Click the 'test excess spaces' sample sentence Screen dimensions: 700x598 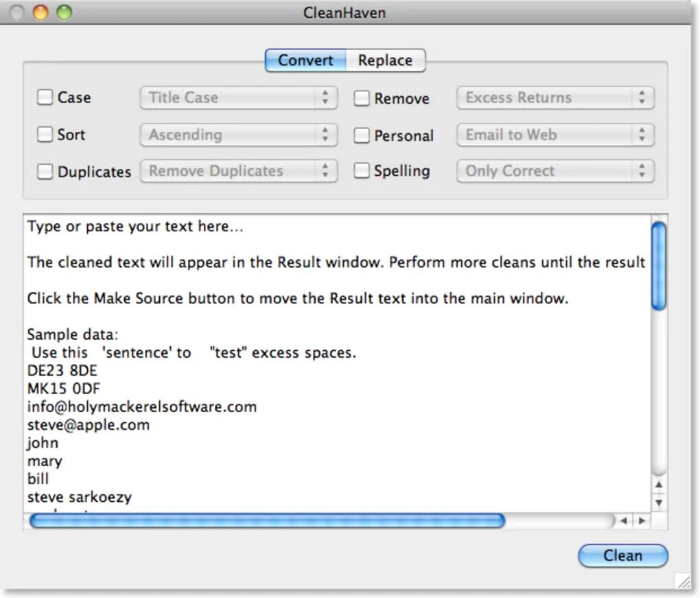pos(194,353)
